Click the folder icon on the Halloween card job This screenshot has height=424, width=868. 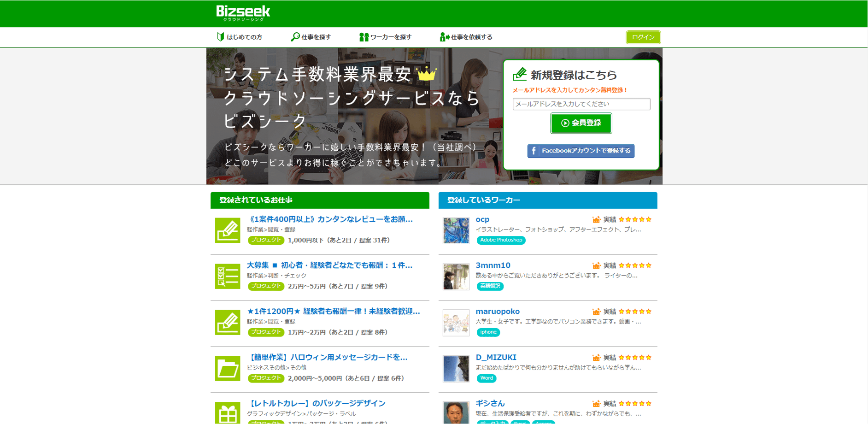coord(227,368)
